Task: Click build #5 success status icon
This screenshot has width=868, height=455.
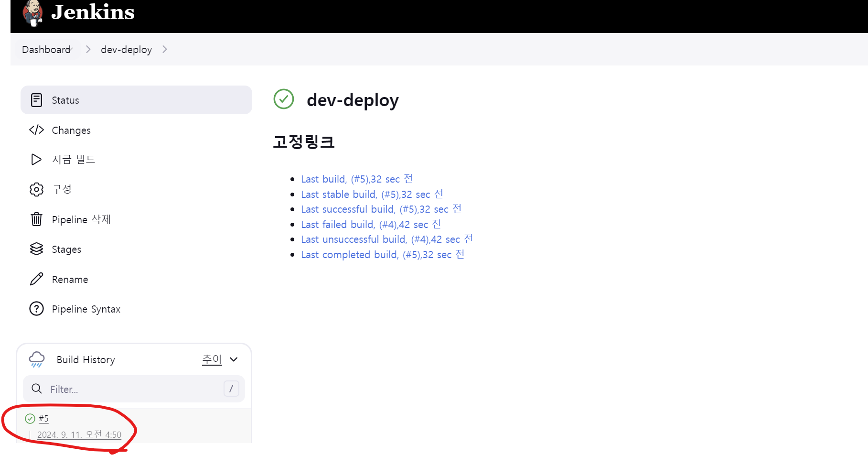Action: [30, 419]
